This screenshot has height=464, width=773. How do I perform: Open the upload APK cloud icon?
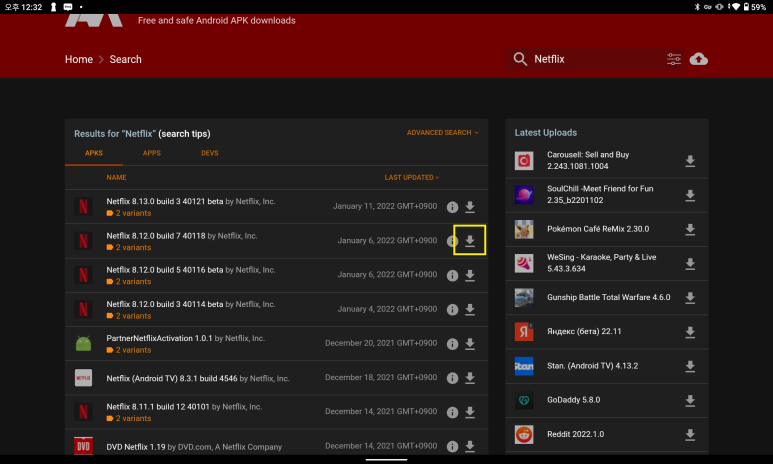tap(699, 59)
